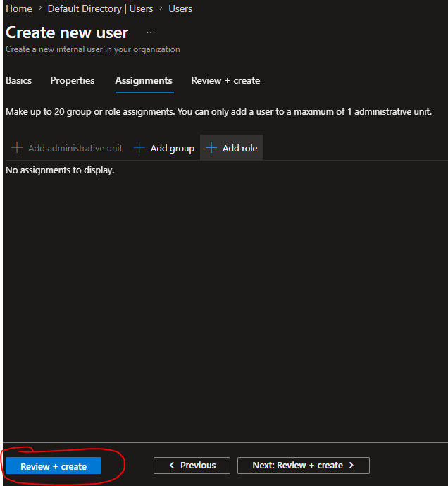Choose Add group in the toolbar
The height and width of the screenshot is (486, 448).
[164, 148]
